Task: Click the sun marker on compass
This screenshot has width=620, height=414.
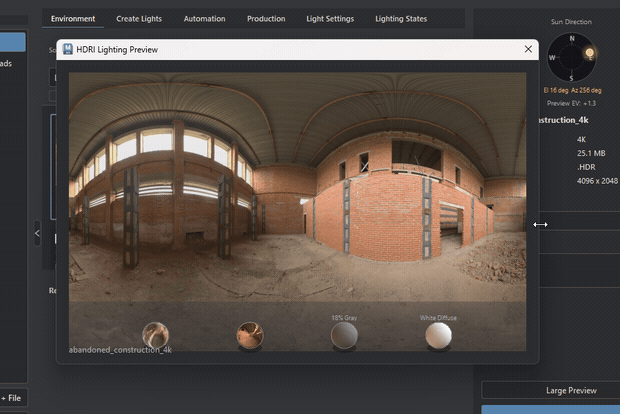Action: (590, 52)
